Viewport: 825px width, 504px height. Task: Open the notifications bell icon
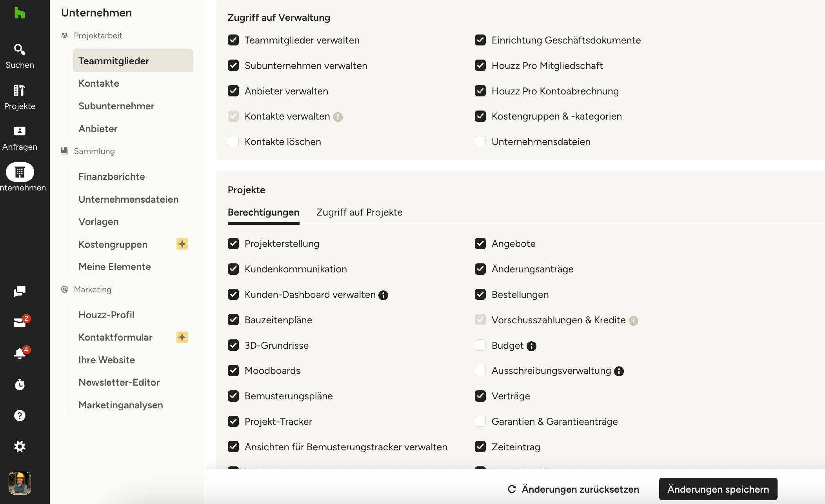pos(20,353)
